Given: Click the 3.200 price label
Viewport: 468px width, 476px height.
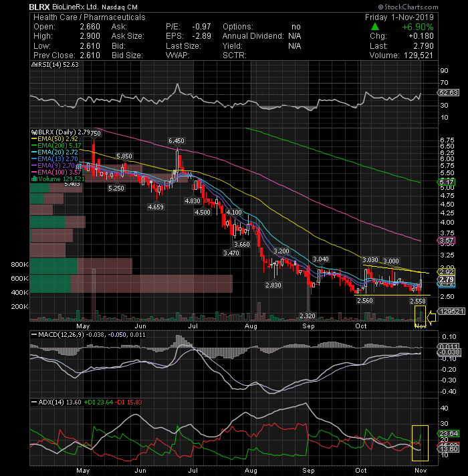Looking at the screenshot, I should (281, 251).
